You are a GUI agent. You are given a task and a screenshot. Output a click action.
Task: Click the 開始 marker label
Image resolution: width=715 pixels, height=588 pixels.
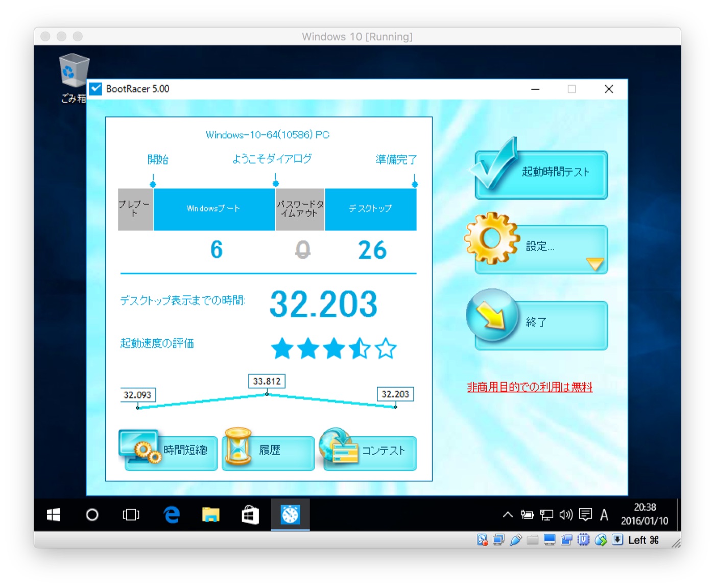pos(158,159)
